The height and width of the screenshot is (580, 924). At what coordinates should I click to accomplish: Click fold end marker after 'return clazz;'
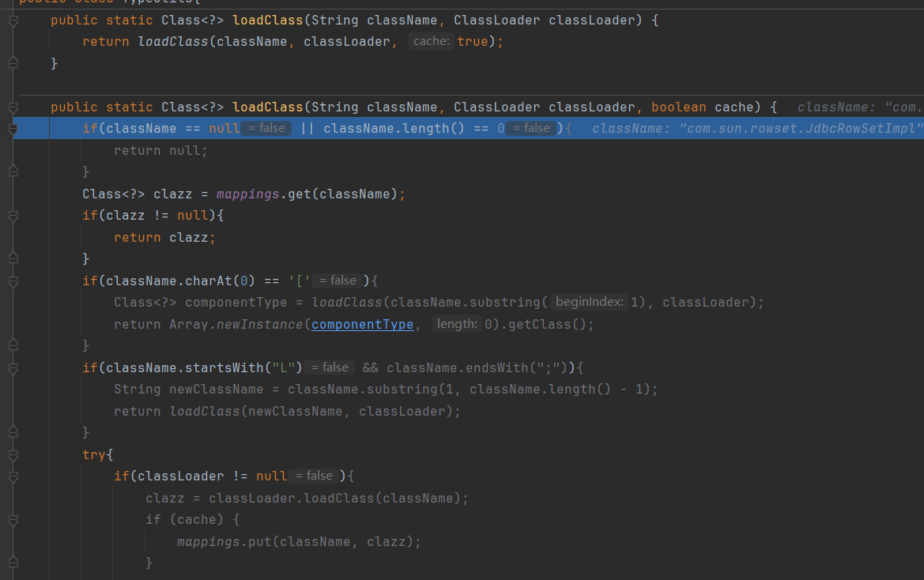click(13, 258)
